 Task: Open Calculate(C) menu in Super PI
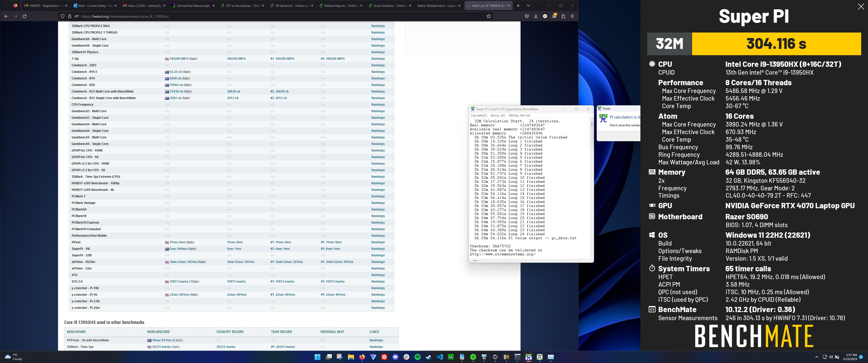coord(478,115)
